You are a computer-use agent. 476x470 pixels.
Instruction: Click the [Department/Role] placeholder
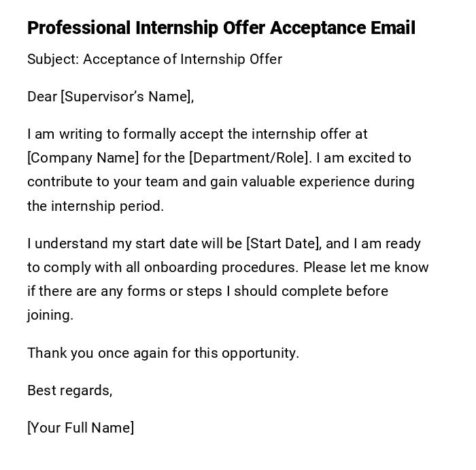[250, 158]
